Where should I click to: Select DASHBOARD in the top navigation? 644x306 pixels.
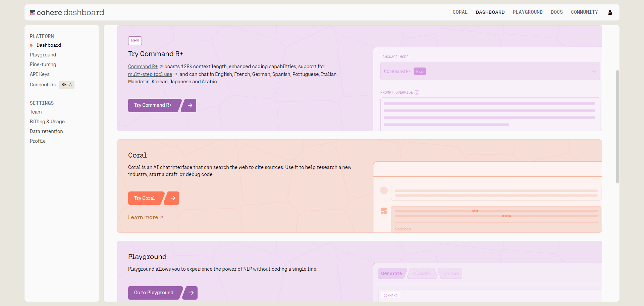[490, 12]
